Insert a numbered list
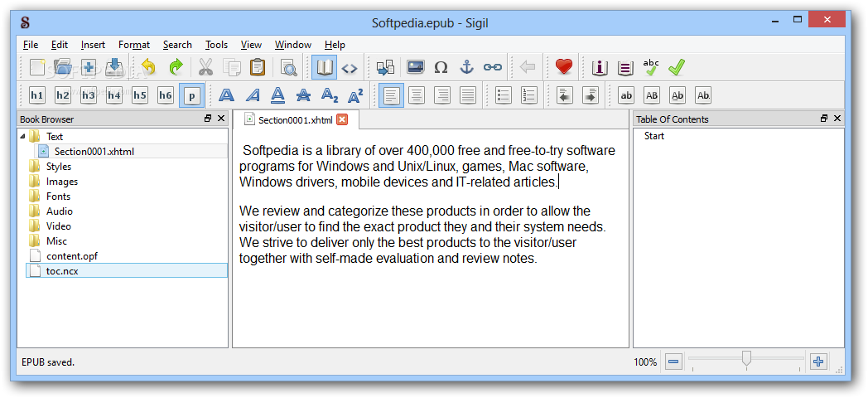Viewport: 868px width, 398px height. 529,95
